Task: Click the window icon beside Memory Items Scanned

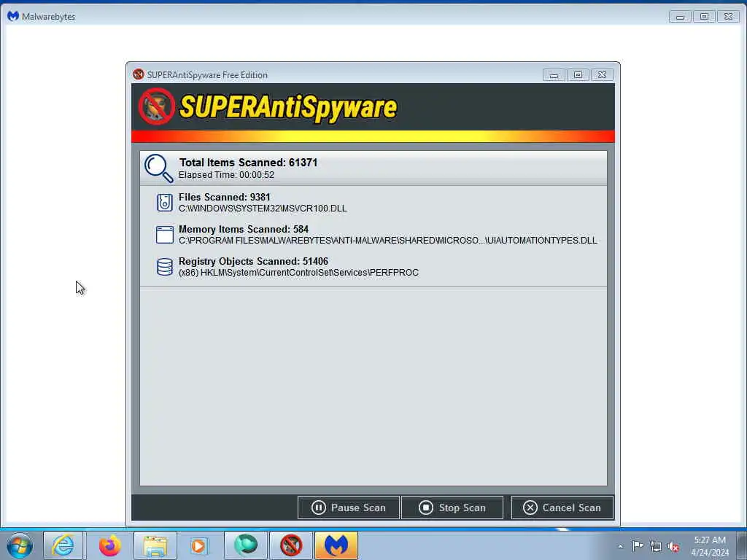Action: 165,235
